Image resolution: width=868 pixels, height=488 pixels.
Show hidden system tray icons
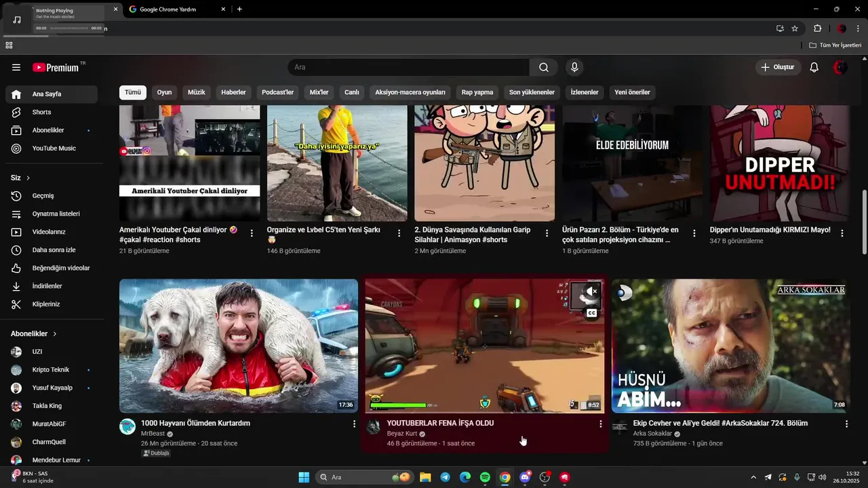coord(753,477)
